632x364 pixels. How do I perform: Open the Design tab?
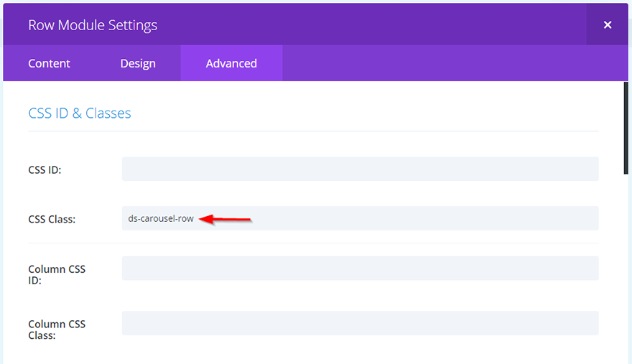(x=138, y=63)
